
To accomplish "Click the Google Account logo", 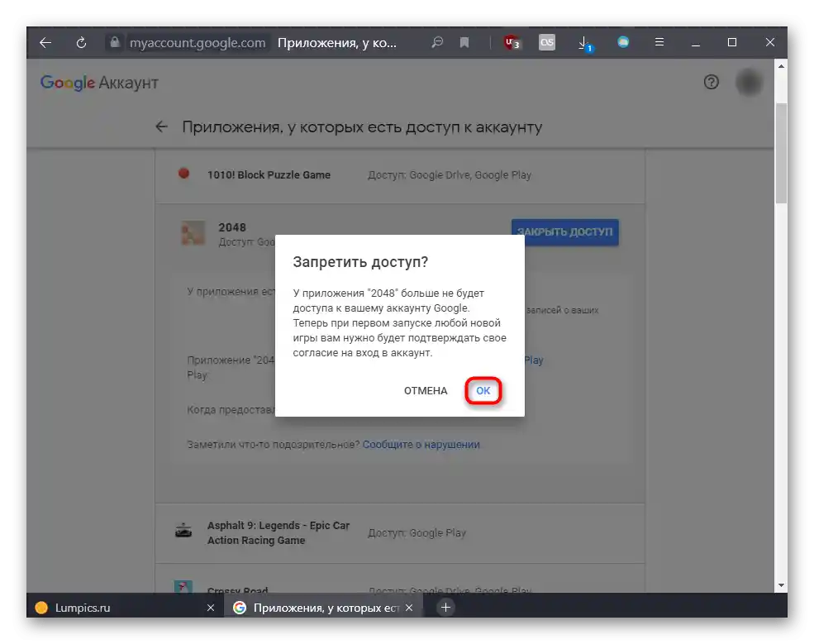I will click(99, 83).
